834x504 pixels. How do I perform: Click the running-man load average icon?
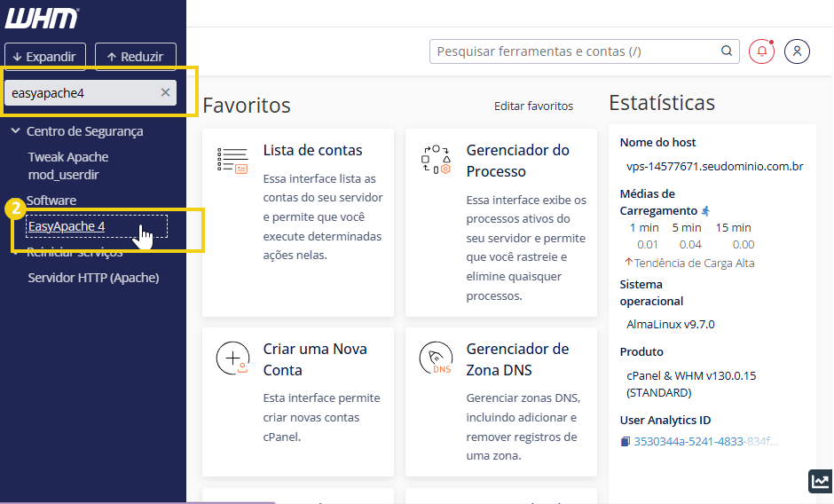(x=706, y=211)
